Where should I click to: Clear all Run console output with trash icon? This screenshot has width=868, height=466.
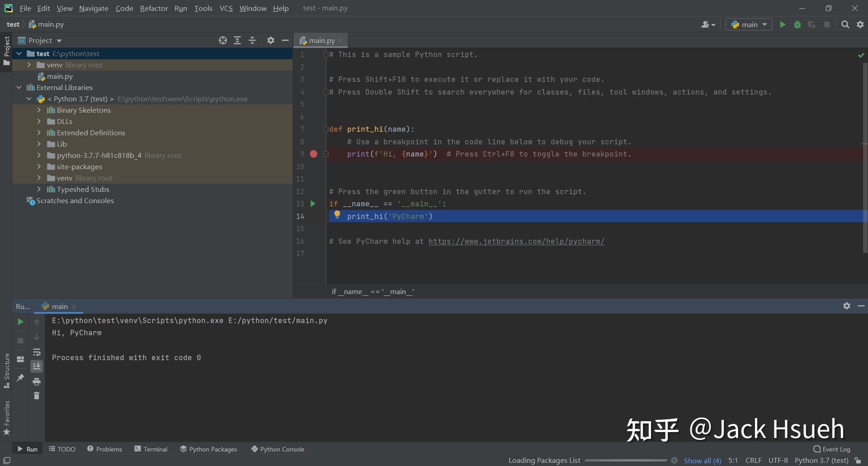tap(37, 396)
